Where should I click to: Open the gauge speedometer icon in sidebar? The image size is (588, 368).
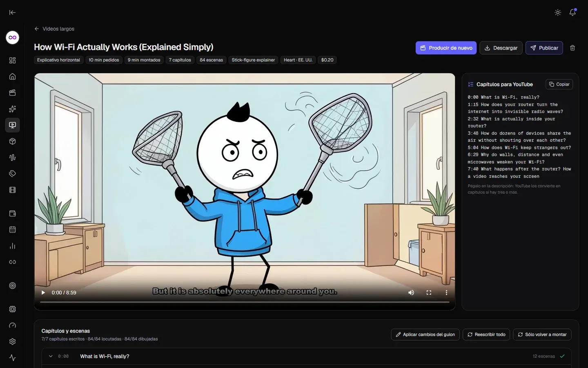tap(13, 325)
